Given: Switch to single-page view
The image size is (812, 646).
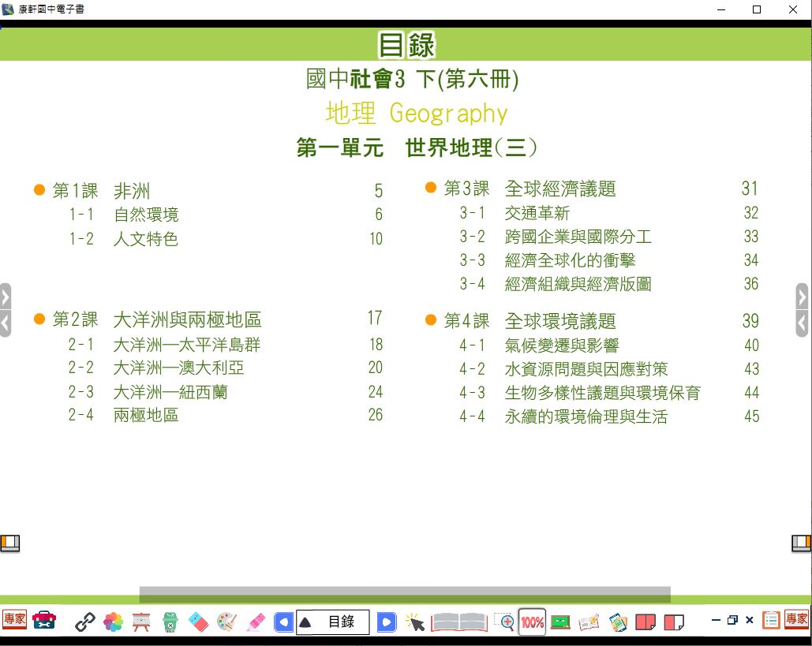Looking at the screenshot, I should pyautogui.click(x=674, y=622).
